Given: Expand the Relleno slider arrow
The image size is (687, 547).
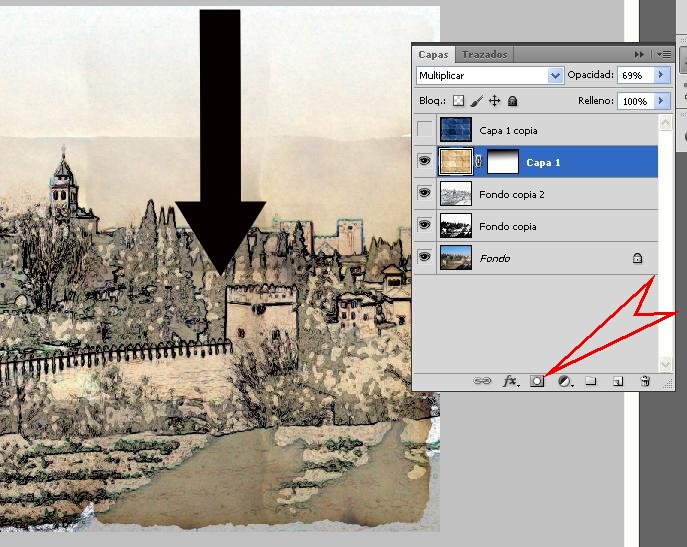Looking at the screenshot, I should (660, 101).
